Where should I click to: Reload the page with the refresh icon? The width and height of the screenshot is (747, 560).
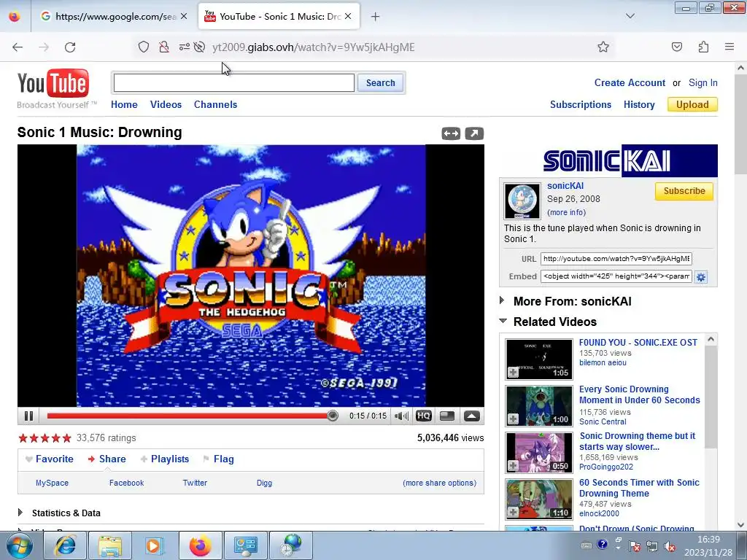70,47
